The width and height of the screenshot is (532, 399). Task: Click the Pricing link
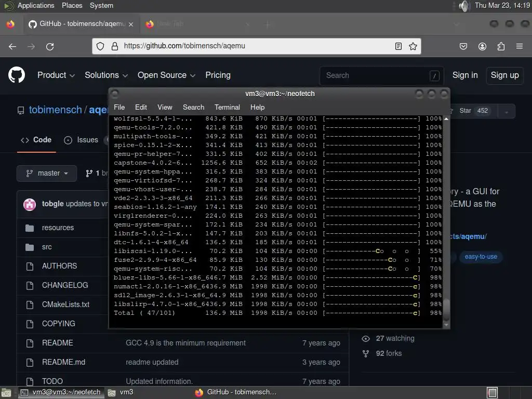coord(218,75)
